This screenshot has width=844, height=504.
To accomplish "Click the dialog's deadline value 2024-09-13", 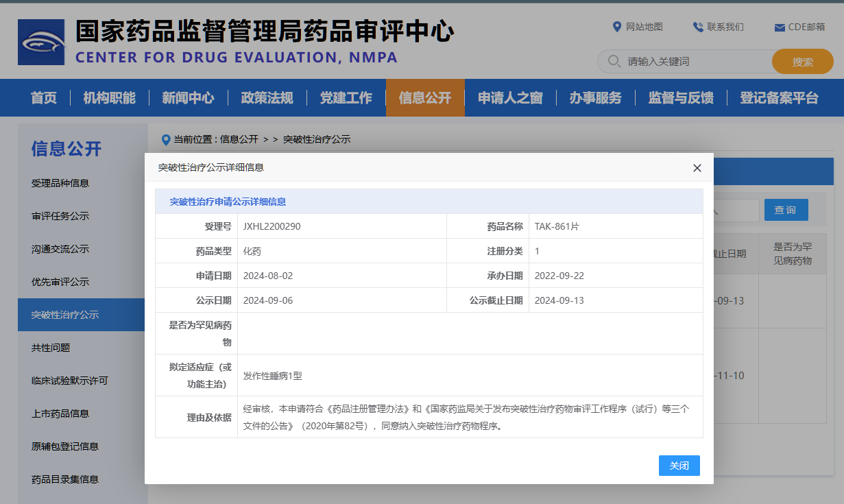I will click(x=559, y=300).
